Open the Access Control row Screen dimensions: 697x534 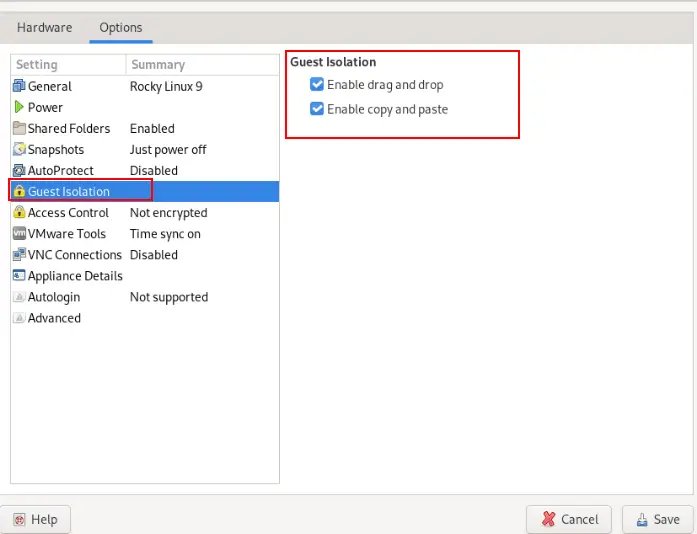[x=145, y=213]
